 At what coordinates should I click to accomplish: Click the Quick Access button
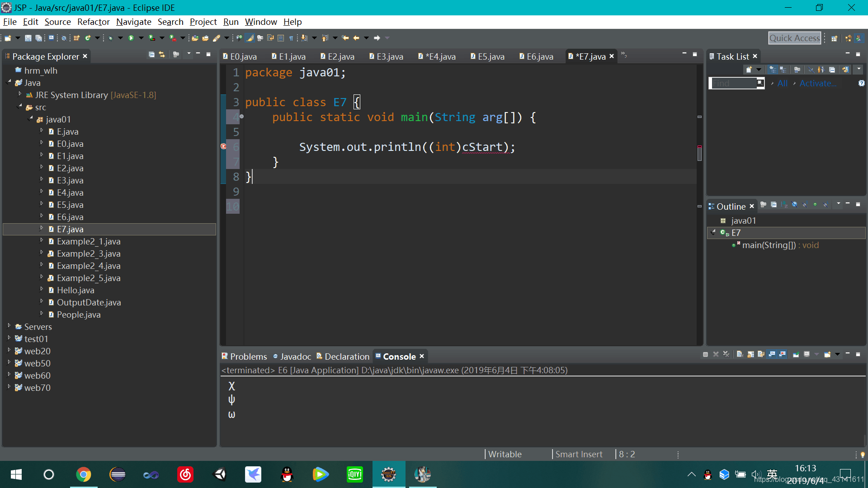click(x=795, y=38)
